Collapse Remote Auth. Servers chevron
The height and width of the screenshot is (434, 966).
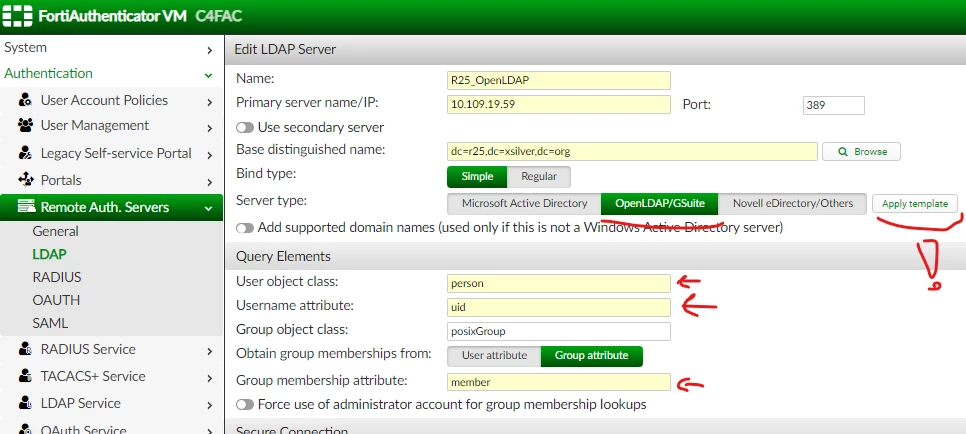coord(209,209)
